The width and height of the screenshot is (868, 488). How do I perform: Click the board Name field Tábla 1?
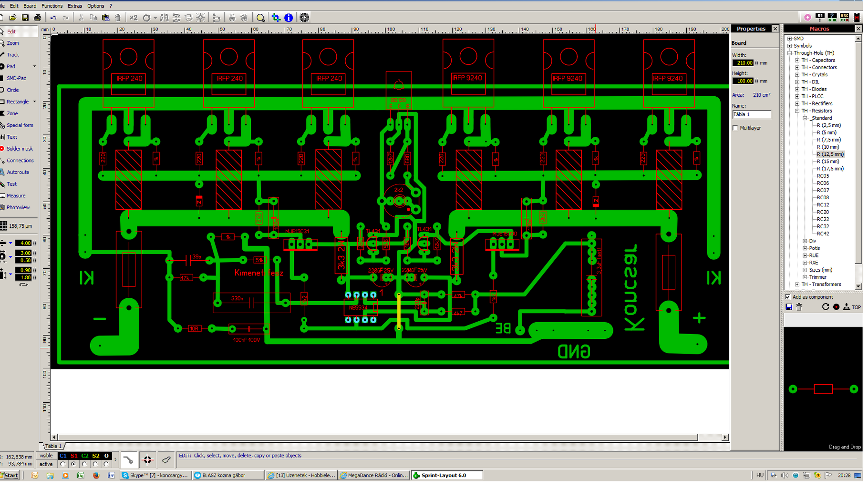tap(752, 115)
